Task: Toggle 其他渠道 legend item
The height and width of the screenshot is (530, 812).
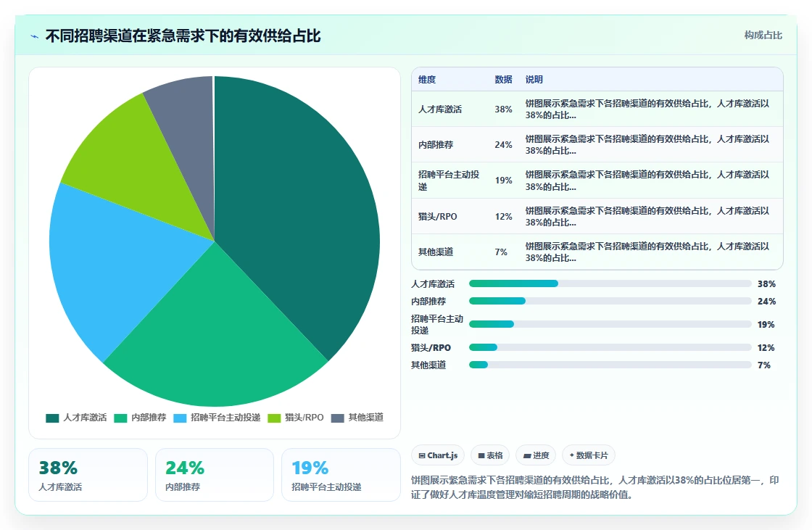Action: click(x=357, y=418)
